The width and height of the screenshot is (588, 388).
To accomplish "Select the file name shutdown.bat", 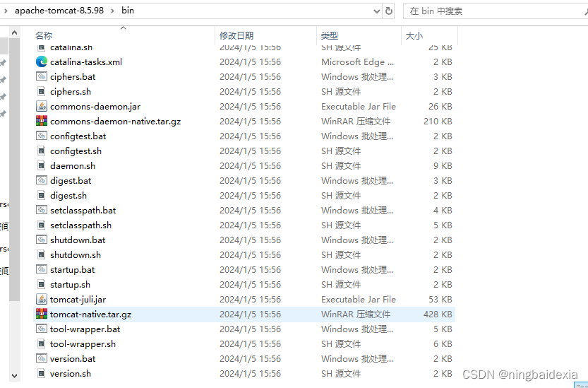I will click(78, 240).
